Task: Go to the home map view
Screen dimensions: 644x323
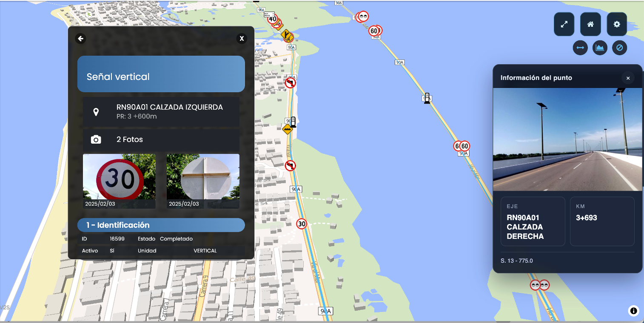Action: click(x=590, y=24)
